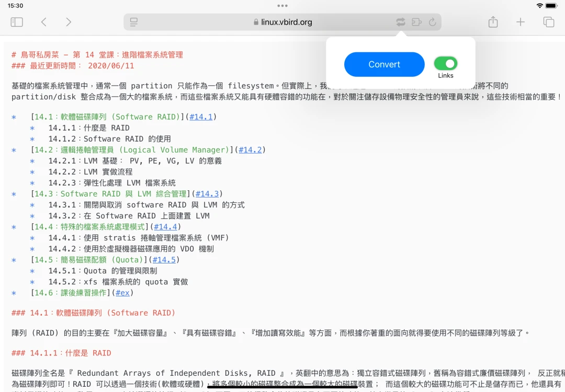
Task: Disable the Links toggle switch
Action: pyautogui.click(x=445, y=64)
